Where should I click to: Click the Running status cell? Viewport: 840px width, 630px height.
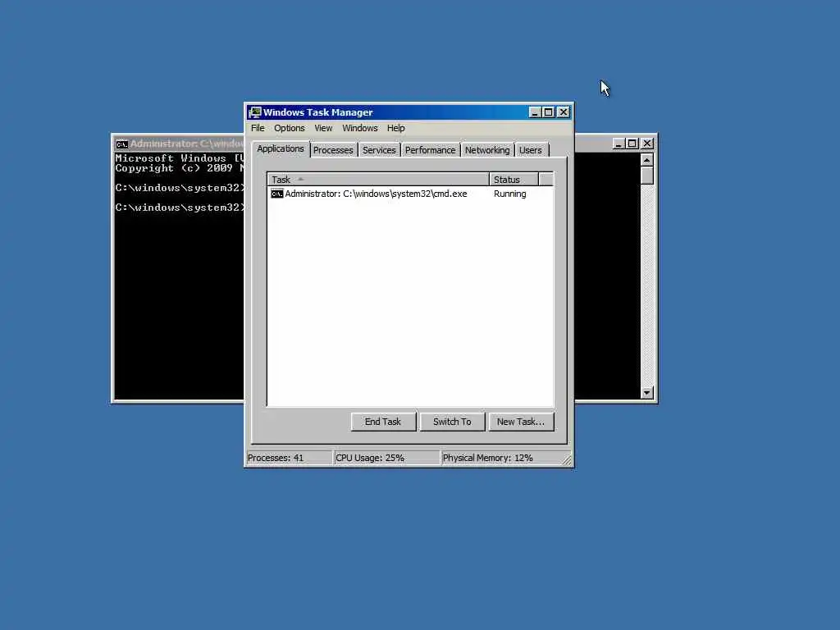510,194
